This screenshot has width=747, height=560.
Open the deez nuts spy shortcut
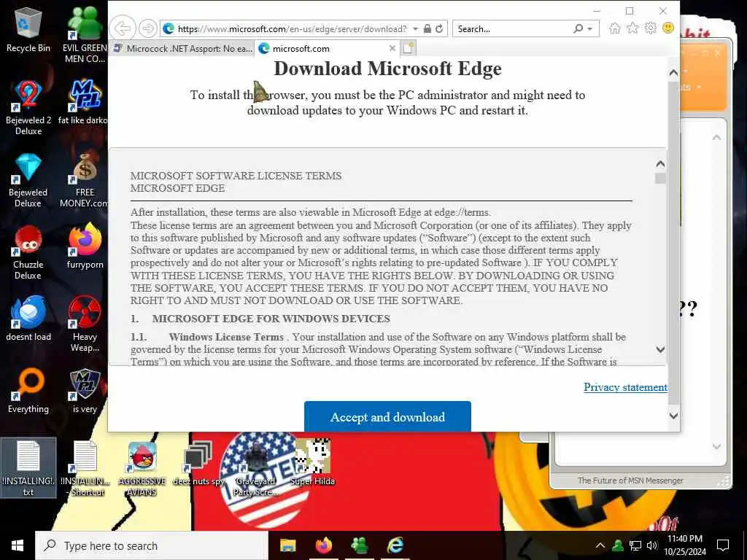coord(198,463)
